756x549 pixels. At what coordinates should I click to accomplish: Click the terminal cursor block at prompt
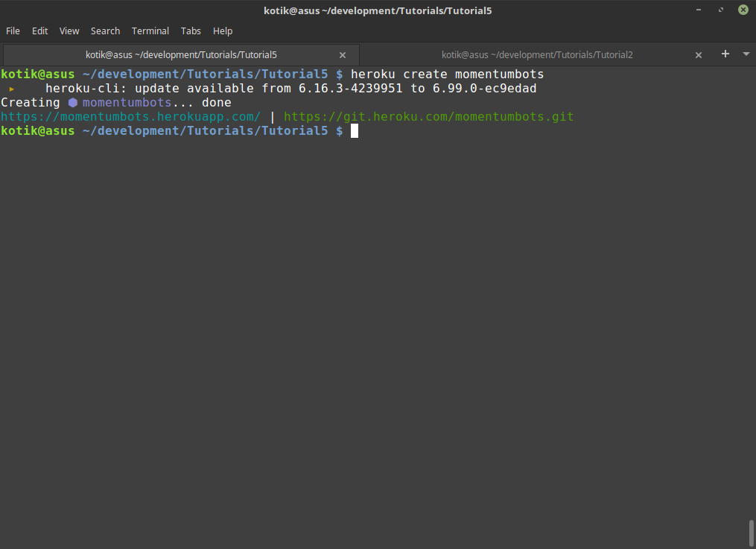point(355,130)
